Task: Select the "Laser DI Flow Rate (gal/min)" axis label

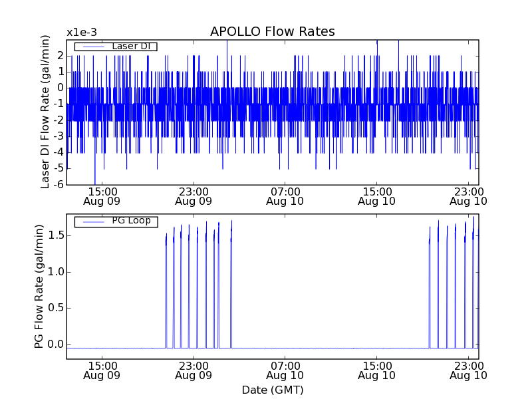Action: (x=45, y=112)
